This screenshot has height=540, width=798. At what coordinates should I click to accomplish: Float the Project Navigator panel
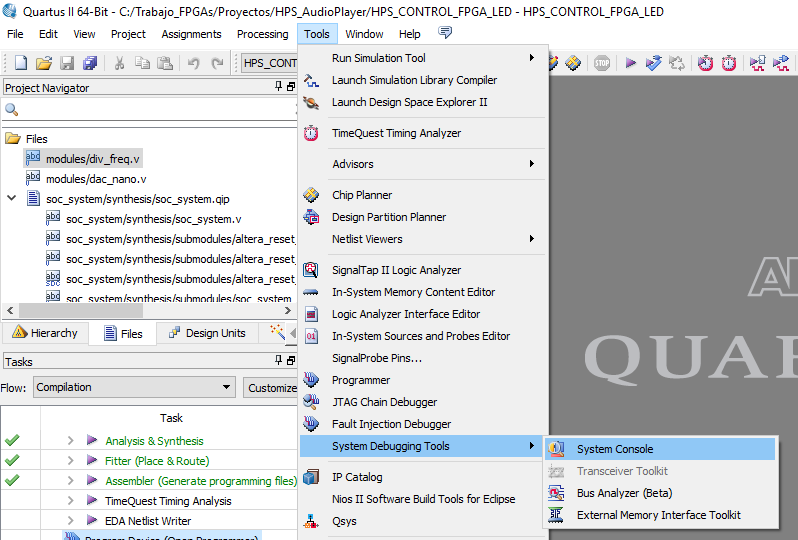click(291, 87)
